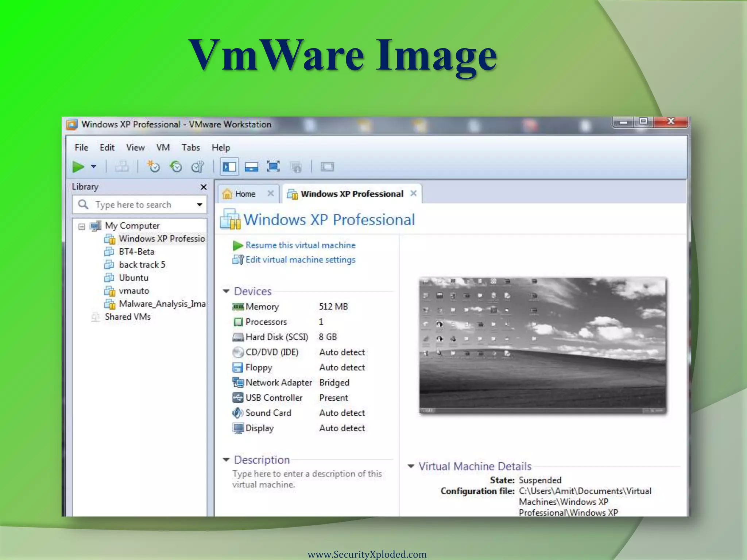Collapse the Description section
747x560 pixels.
(226, 460)
